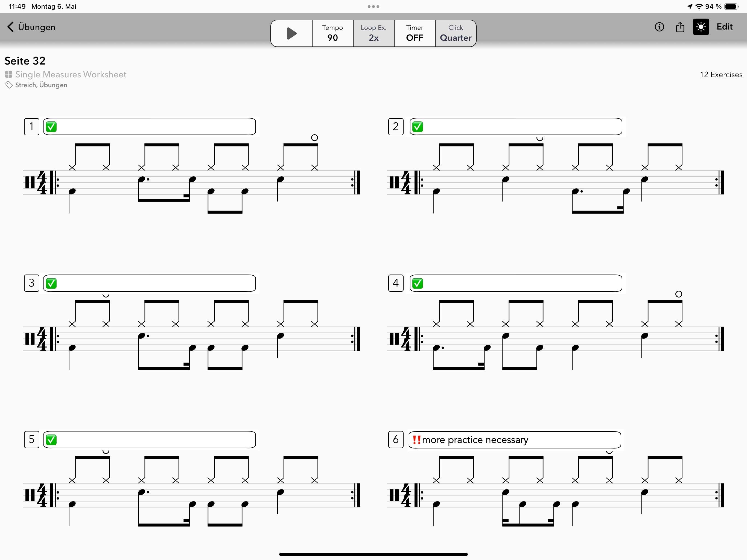Click the brightness/display mode icon
The height and width of the screenshot is (560, 747).
(701, 27)
